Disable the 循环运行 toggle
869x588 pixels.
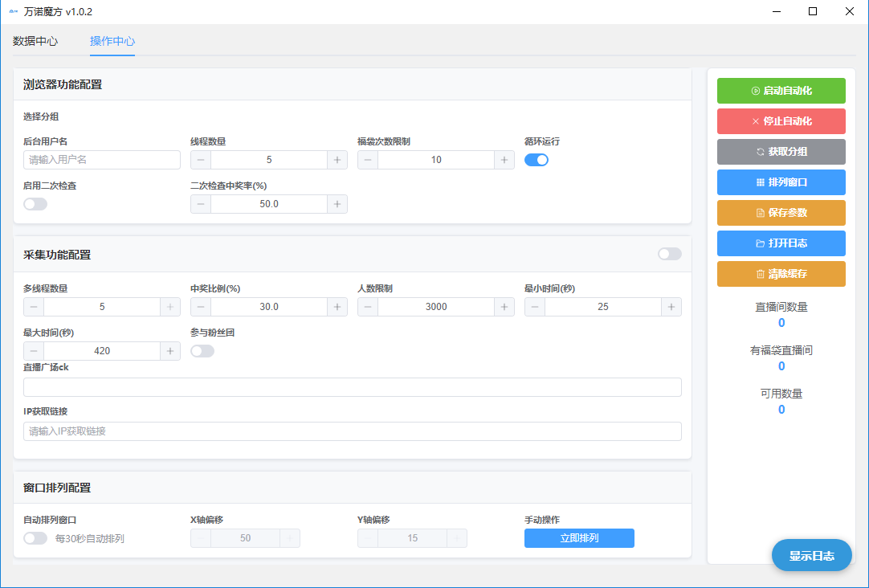(536, 160)
